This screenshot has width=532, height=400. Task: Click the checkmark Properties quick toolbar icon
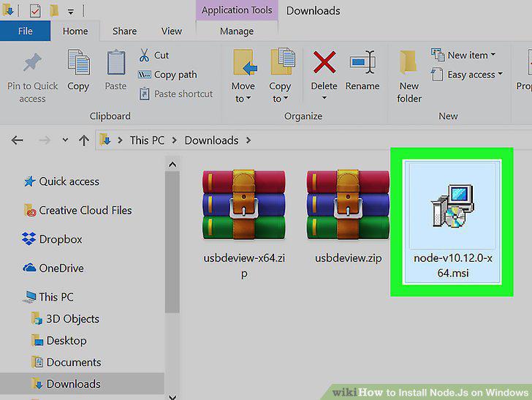pos(35,11)
